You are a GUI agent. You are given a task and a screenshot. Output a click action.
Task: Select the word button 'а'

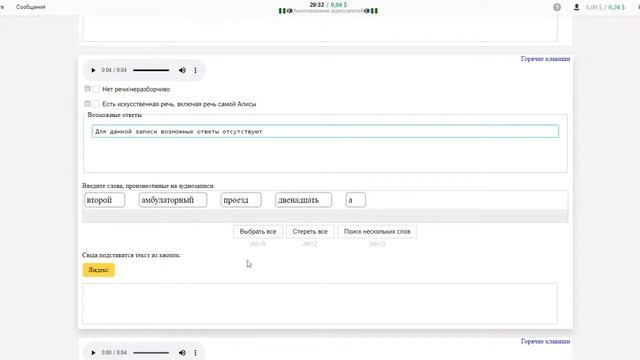[356, 200]
